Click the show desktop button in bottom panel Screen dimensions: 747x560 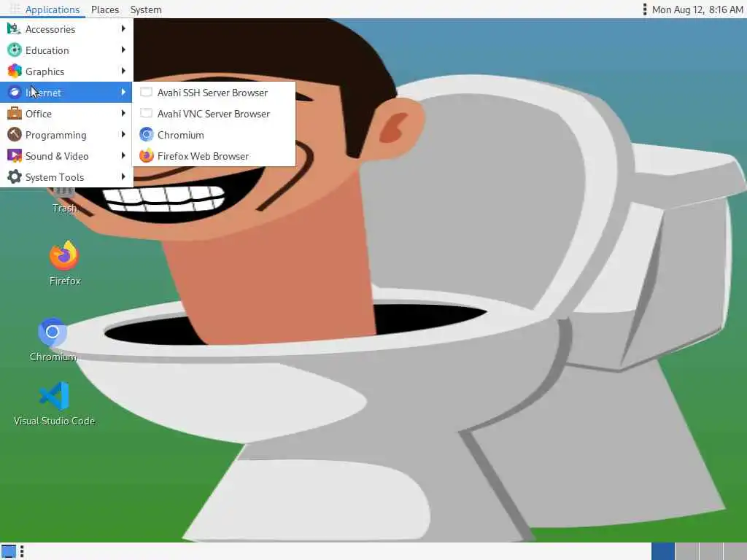point(9,551)
